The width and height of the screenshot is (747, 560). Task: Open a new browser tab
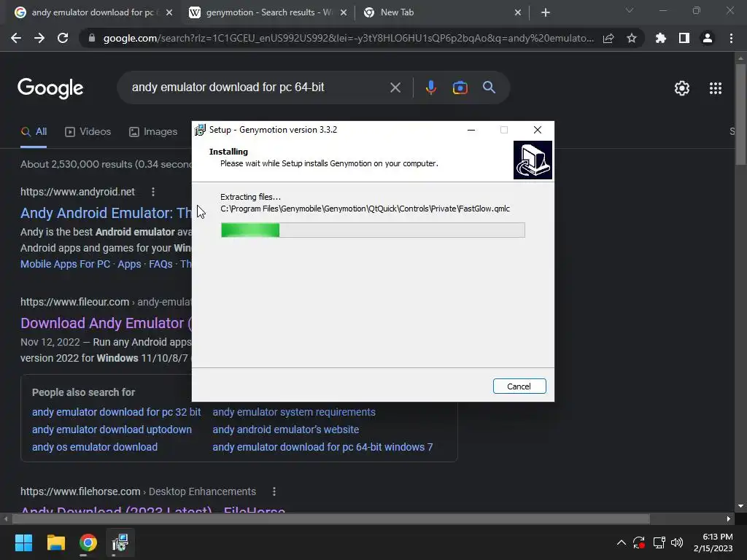[546, 13]
